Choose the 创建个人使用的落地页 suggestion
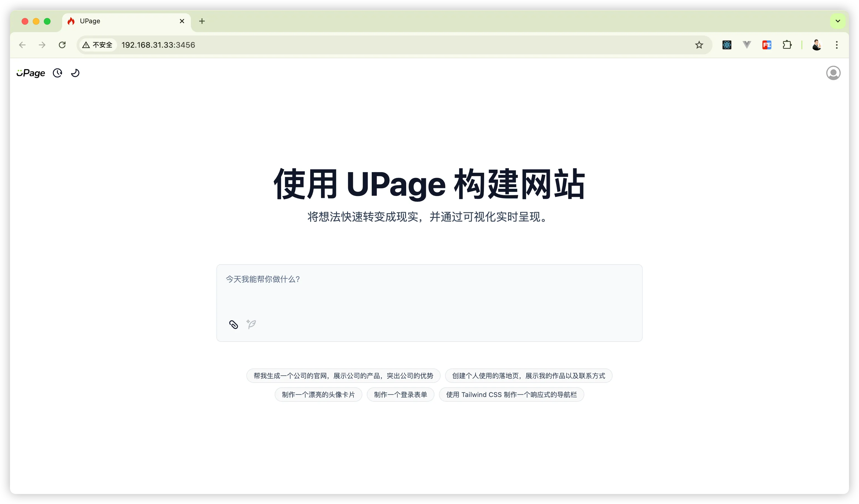The width and height of the screenshot is (859, 504). click(528, 376)
